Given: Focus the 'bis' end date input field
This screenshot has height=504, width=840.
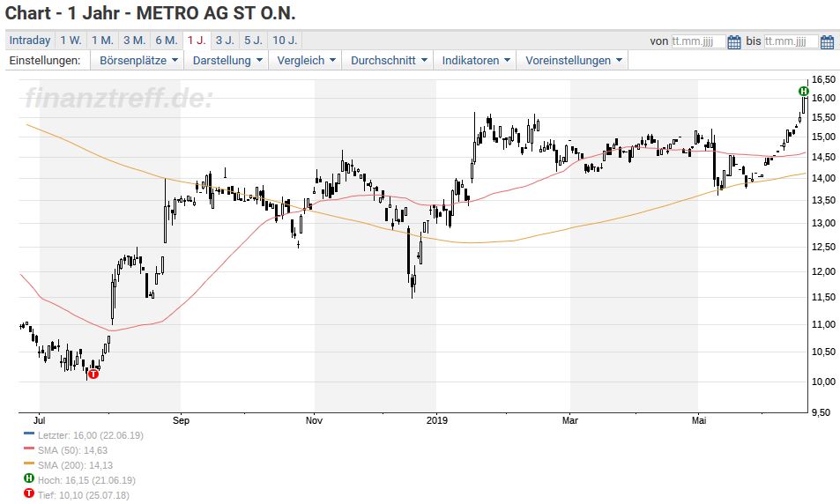Looking at the screenshot, I should [792, 41].
